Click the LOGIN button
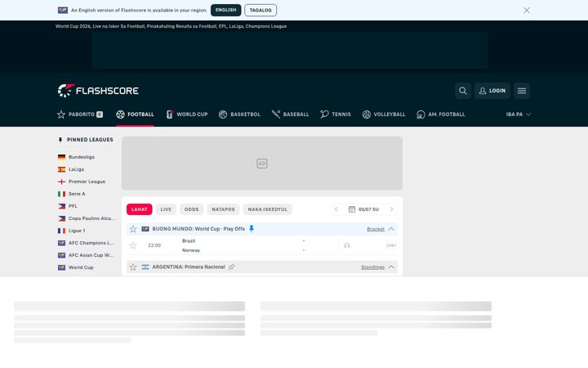The image size is (588, 368). [492, 91]
